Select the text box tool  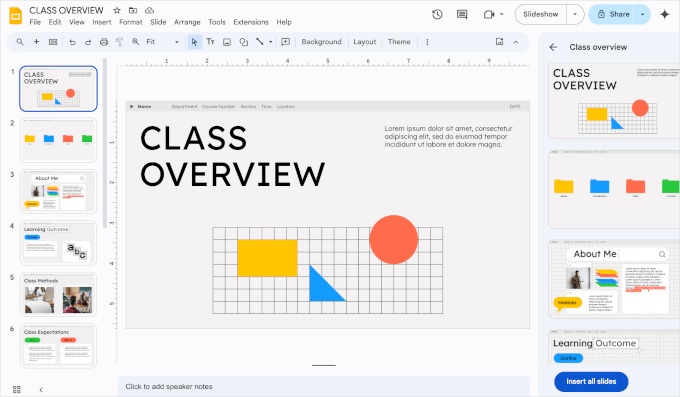pyautogui.click(x=211, y=42)
